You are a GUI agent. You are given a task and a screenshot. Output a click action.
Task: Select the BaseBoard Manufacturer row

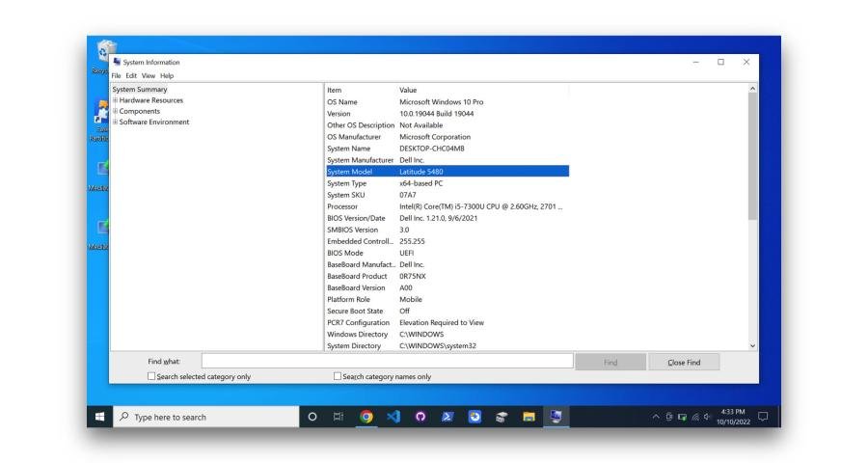tap(448, 264)
